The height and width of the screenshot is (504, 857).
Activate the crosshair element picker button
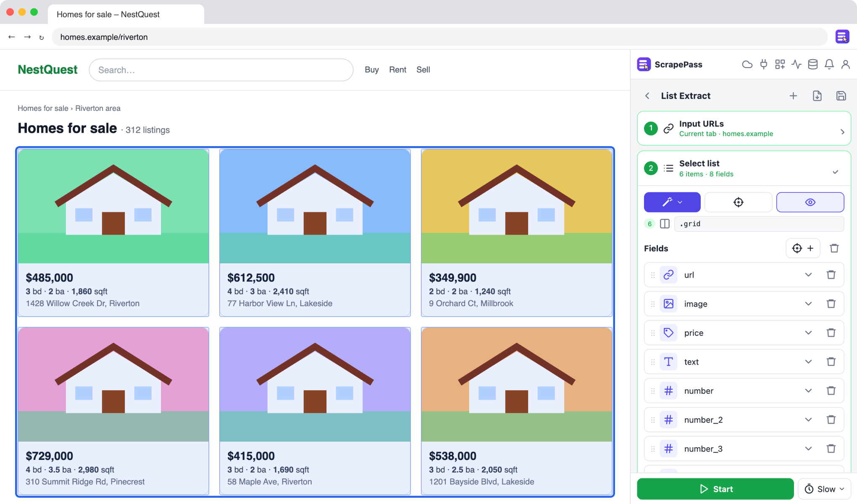pyautogui.click(x=738, y=202)
